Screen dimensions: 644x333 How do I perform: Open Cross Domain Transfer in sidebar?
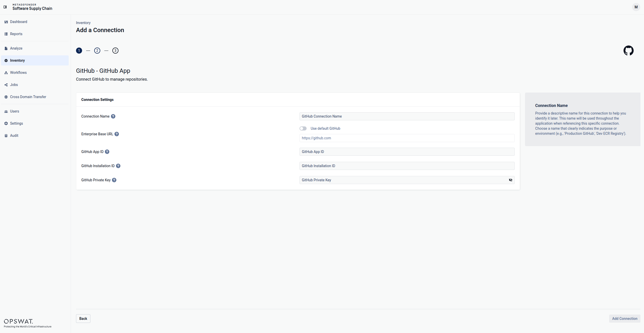pos(35,97)
